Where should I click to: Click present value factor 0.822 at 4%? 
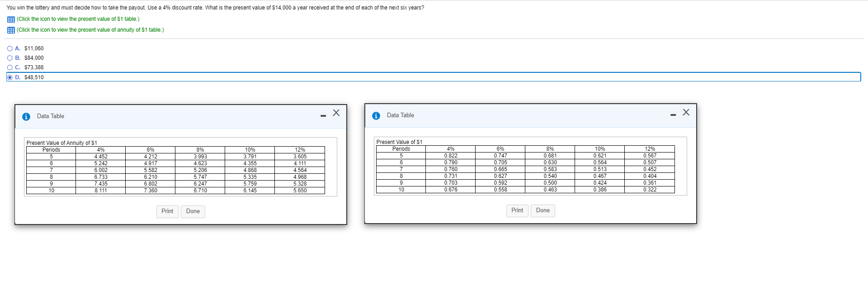(451, 156)
